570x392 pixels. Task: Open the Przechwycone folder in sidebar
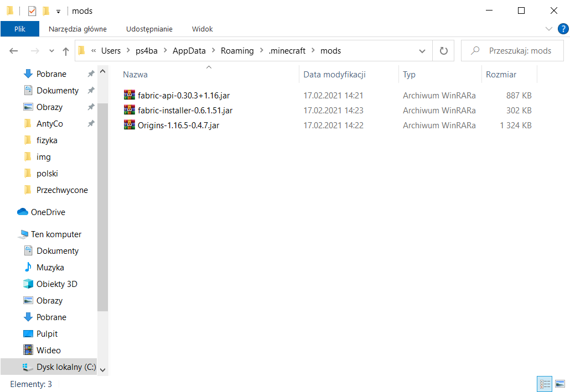tap(62, 190)
